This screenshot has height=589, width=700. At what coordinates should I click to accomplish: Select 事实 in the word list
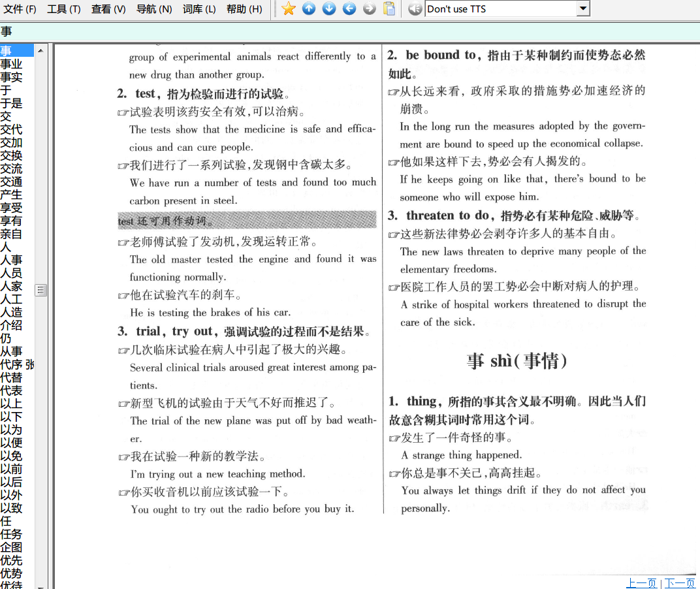(x=11, y=77)
